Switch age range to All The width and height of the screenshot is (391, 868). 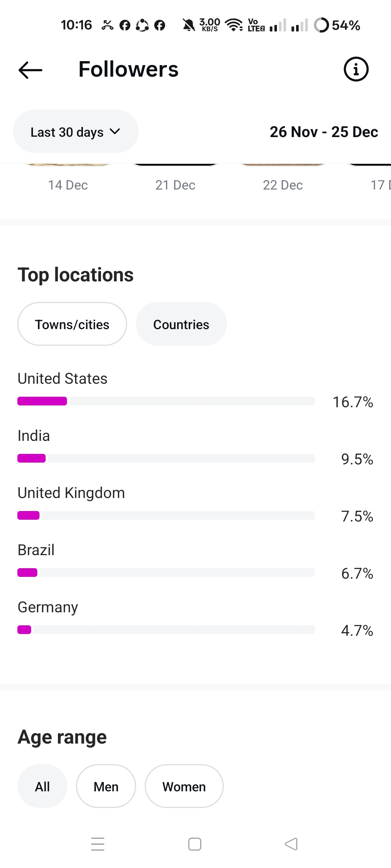click(x=42, y=787)
